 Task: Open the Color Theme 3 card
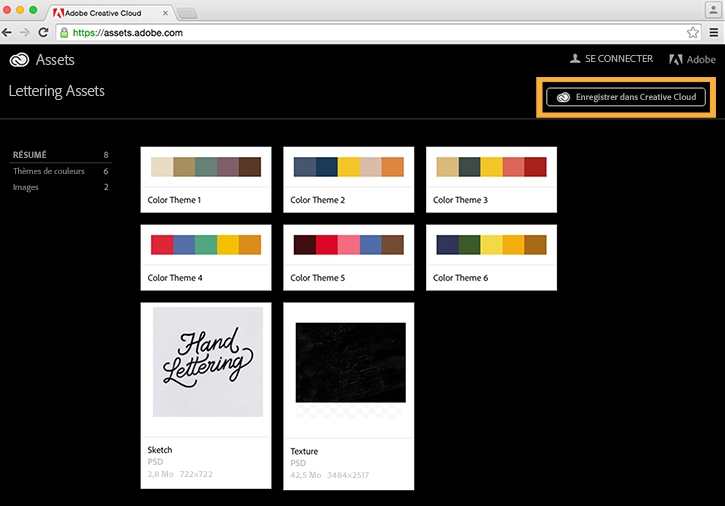(x=491, y=180)
